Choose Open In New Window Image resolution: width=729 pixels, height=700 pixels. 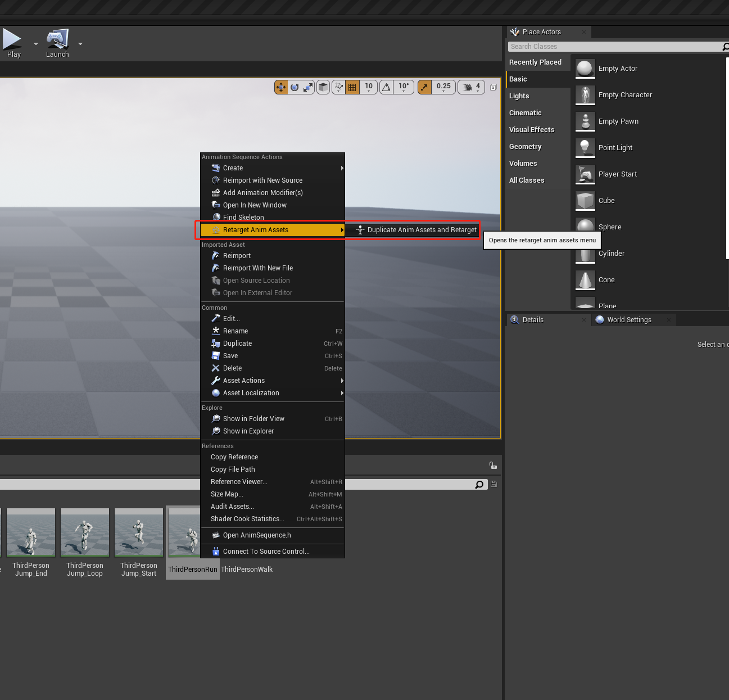[273, 205]
